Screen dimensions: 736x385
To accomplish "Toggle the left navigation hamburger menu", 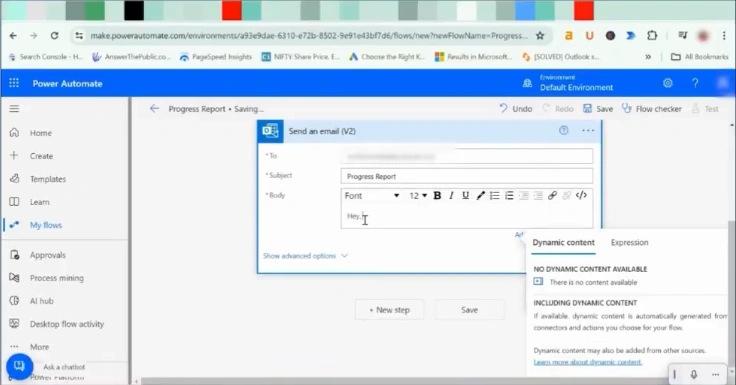I will [x=15, y=109].
